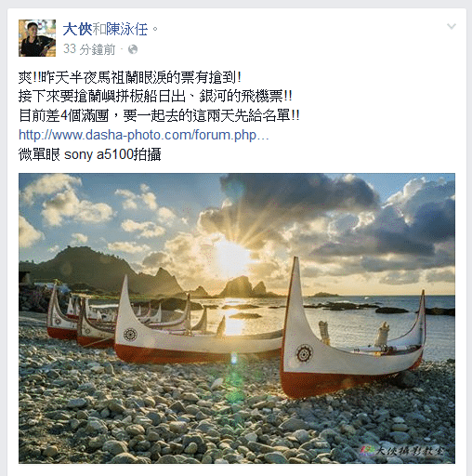Visit the 大俠 profile name link
472x476 pixels.
77,30
